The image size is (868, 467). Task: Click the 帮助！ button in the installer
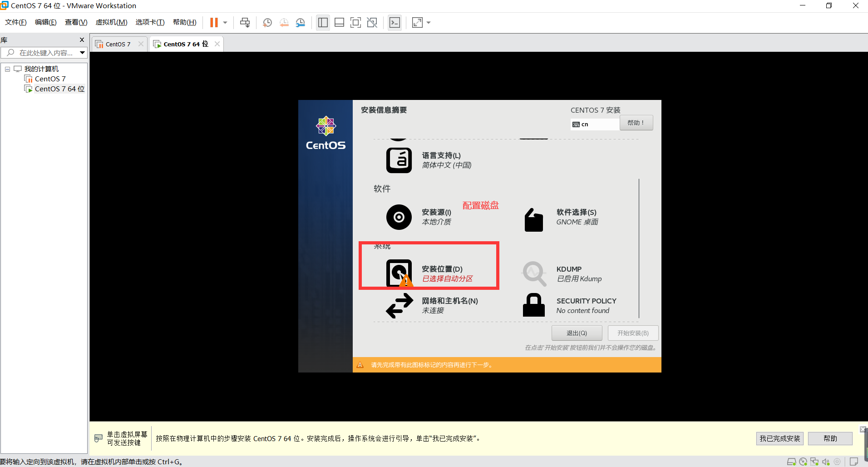pyautogui.click(x=636, y=123)
